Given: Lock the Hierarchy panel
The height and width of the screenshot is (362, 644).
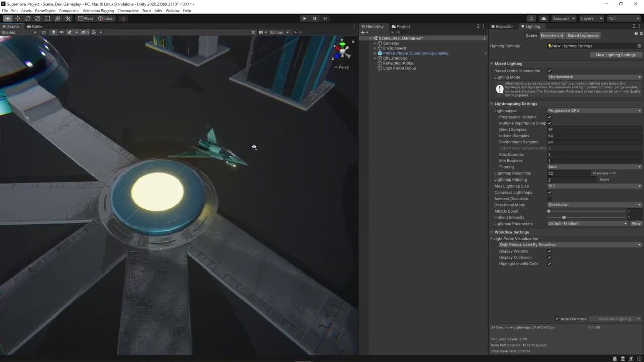Looking at the screenshot, I should [478, 26].
